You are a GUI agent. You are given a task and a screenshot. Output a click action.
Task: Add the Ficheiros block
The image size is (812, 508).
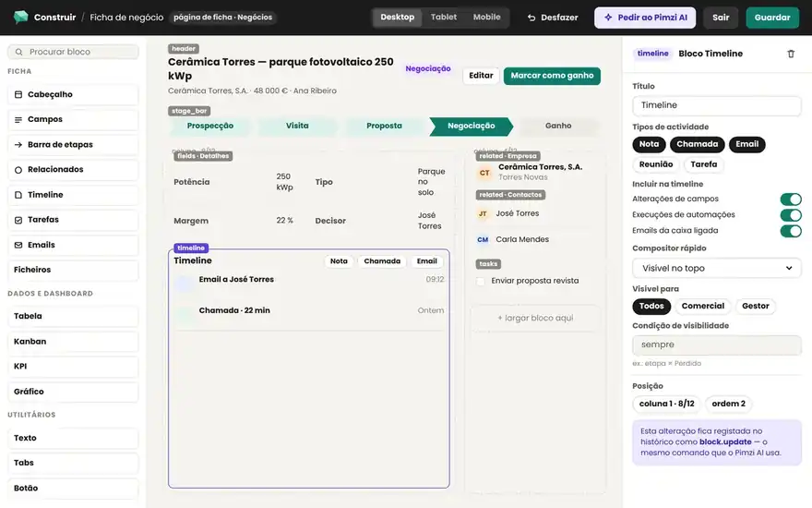(x=73, y=270)
